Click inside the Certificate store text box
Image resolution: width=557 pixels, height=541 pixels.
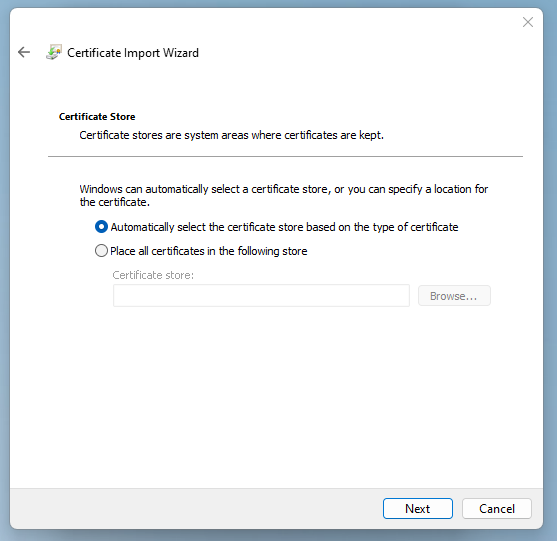[261, 296]
